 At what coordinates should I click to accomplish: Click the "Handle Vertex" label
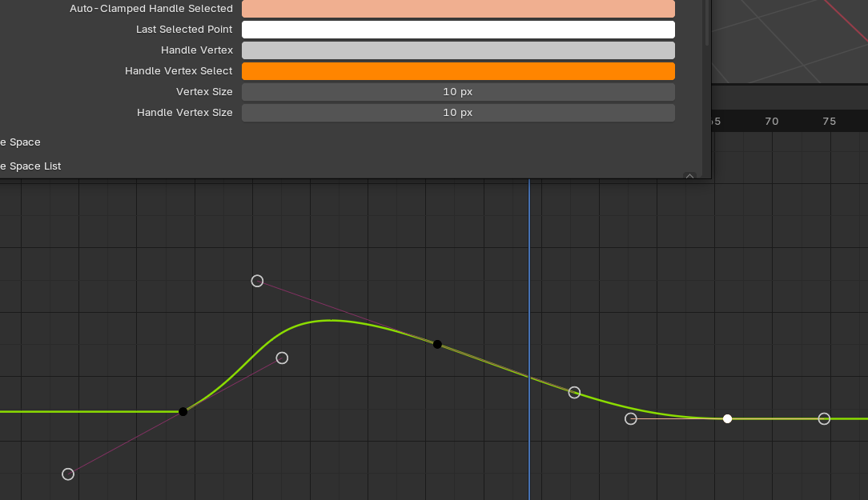coord(197,50)
